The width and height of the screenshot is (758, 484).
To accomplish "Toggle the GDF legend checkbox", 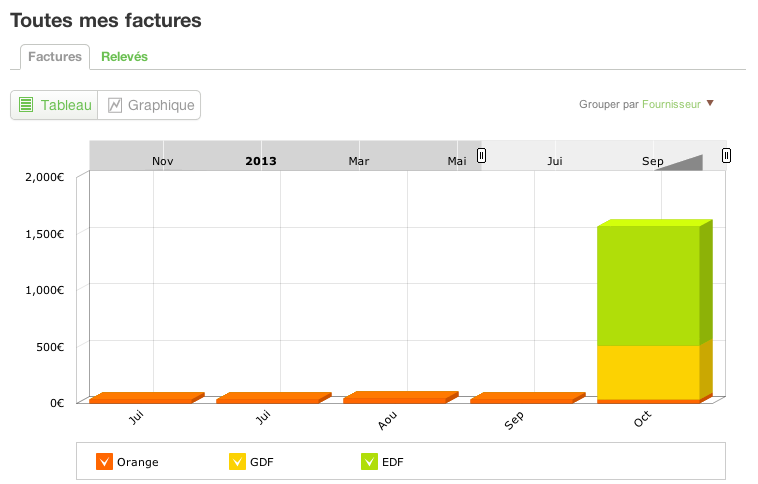I will click(x=237, y=462).
